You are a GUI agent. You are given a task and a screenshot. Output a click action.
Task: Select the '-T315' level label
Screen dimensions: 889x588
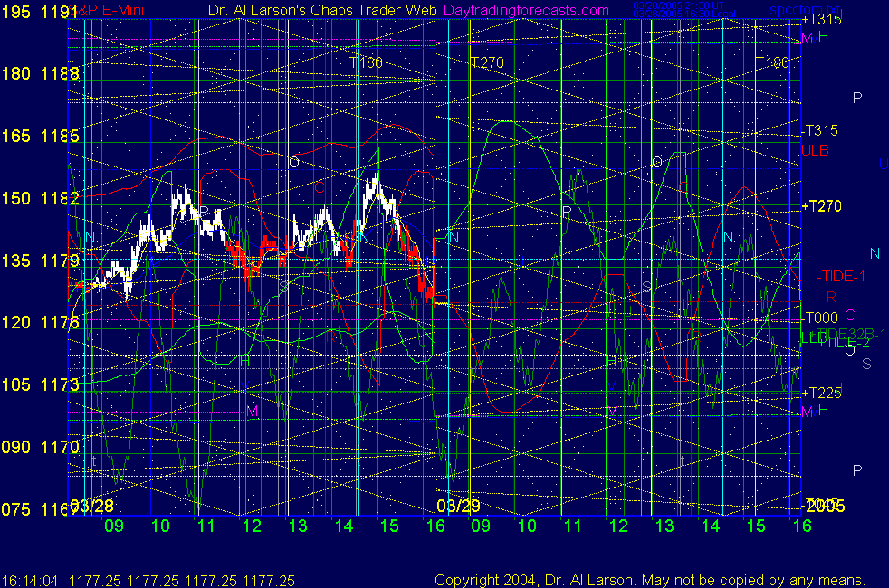pyautogui.click(x=820, y=130)
